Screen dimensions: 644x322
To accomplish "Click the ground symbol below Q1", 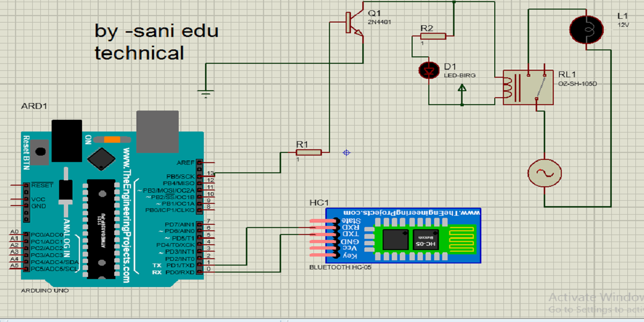I will pos(206,91).
